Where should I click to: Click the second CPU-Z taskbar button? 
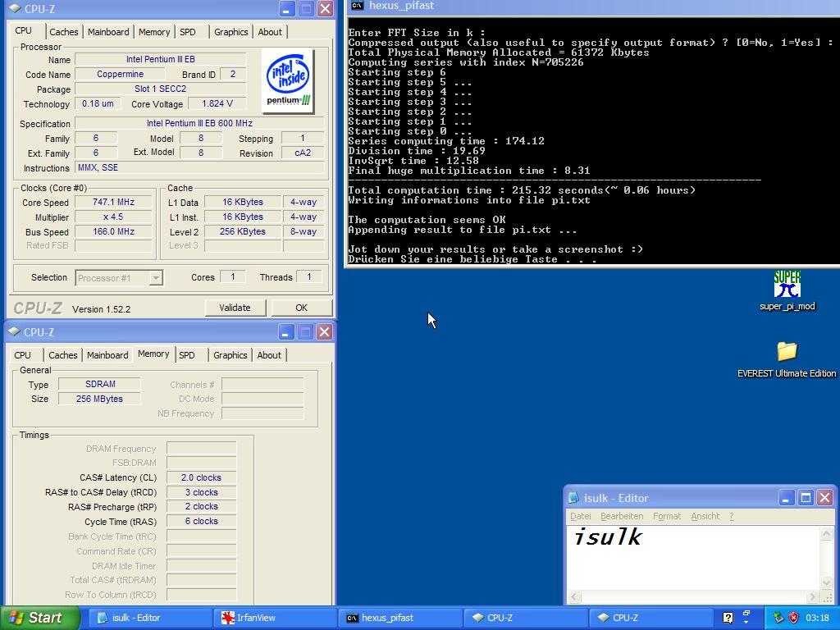coord(651,618)
